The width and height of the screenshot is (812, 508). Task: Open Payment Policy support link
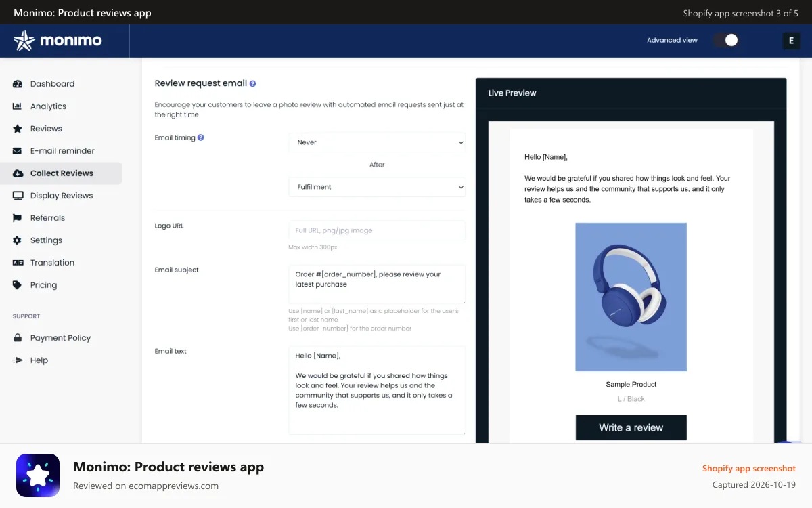point(61,338)
